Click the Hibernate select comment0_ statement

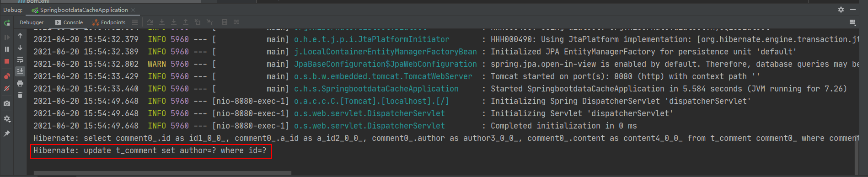click(446, 139)
